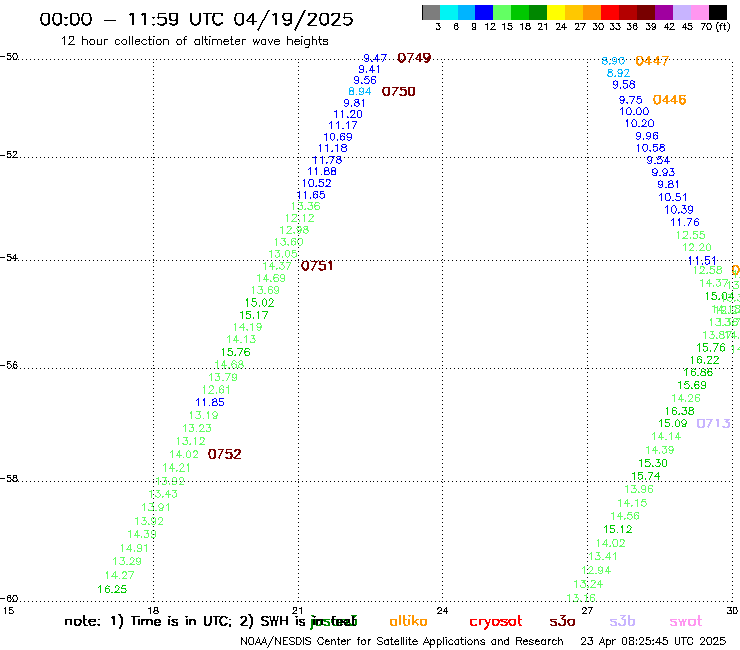This screenshot has height=650, width=740.
Task: Select the value 15.09 beside 0713
Action: pyautogui.click(x=673, y=423)
